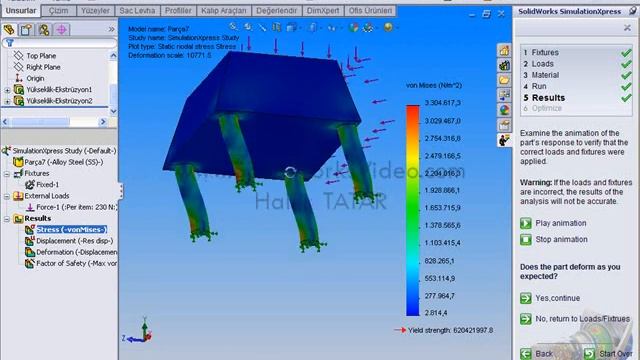Image resolution: width=640 pixels, height=360 pixels.
Task: Switch to the Değerlendir tab
Action: 277,11
